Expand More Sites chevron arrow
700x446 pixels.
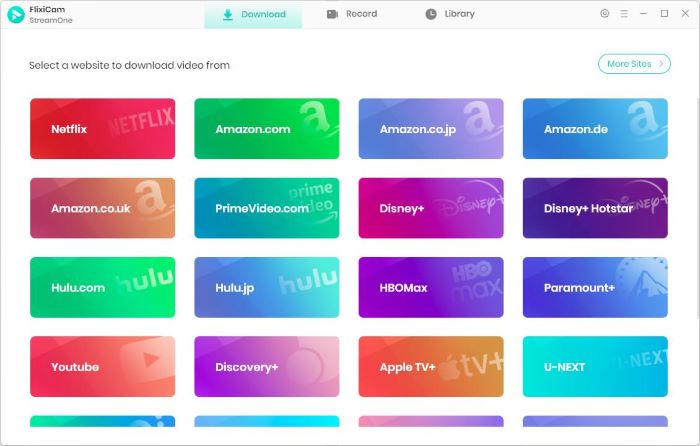661,64
